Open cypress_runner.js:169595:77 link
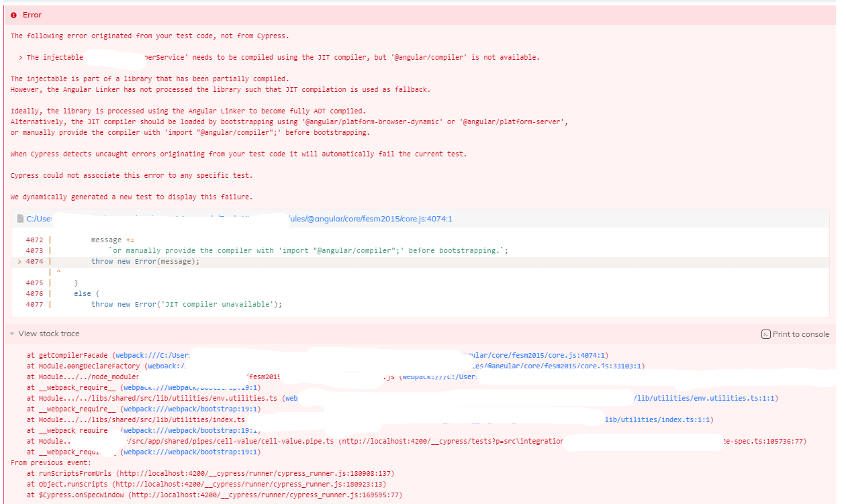 click(265, 495)
